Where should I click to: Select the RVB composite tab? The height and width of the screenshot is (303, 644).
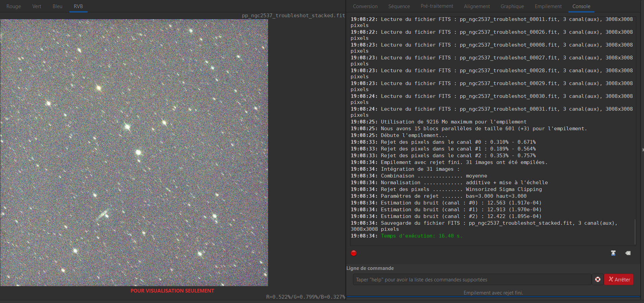(78, 6)
